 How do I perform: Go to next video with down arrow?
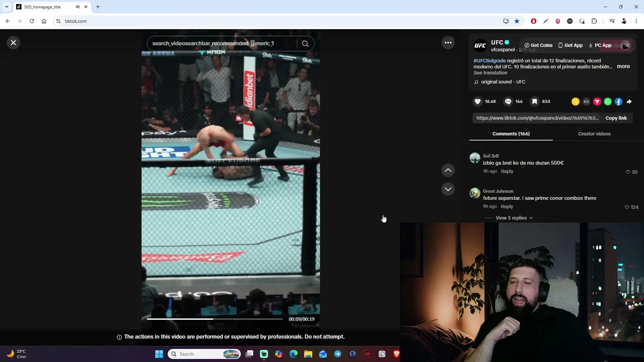coord(448,189)
